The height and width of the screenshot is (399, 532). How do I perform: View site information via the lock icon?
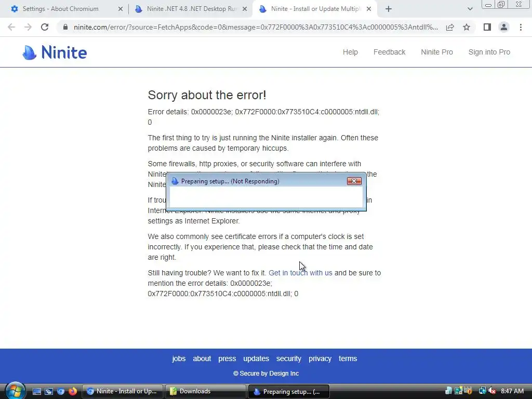click(x=65, y=27)
